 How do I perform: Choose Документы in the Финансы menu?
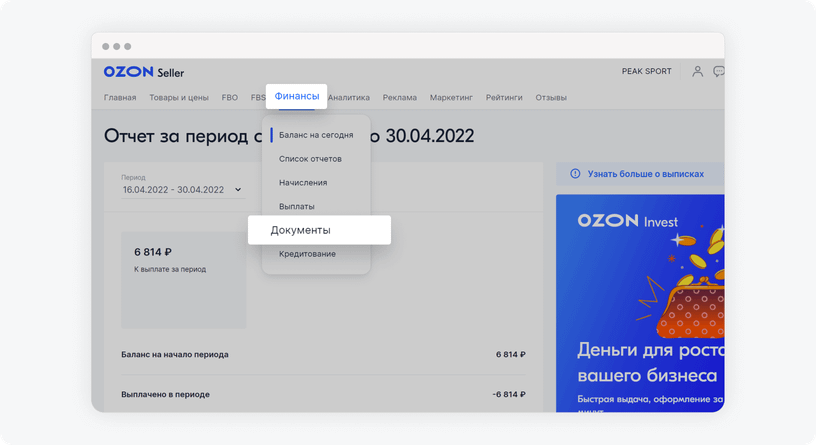[x=319, y=230]
